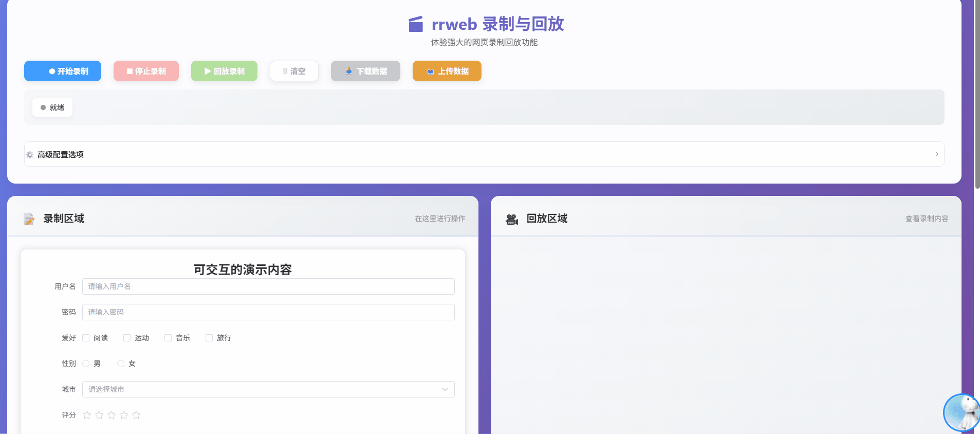
Task: Click the floating mascot avatar at bottom right
Action: point(962,413)
